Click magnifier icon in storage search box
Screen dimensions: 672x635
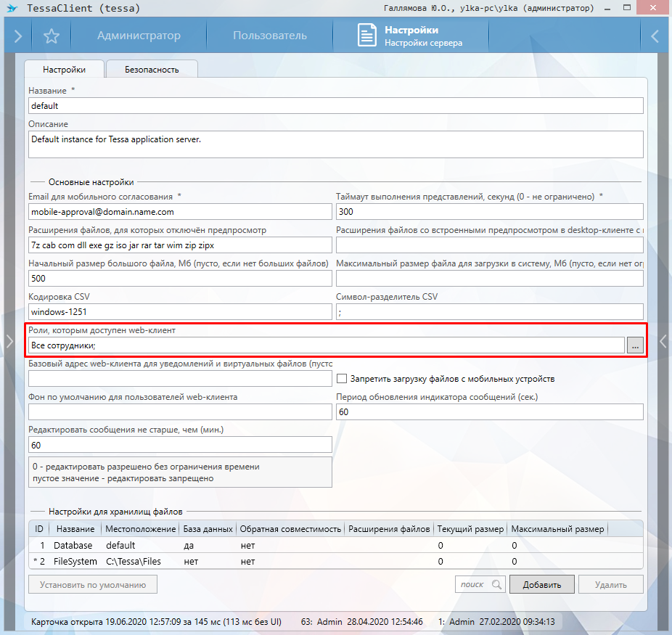pos(496,584)
